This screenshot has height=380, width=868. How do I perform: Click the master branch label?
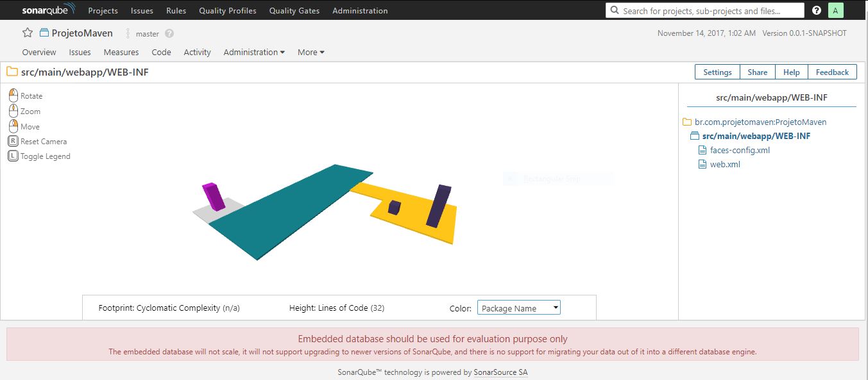148,34
